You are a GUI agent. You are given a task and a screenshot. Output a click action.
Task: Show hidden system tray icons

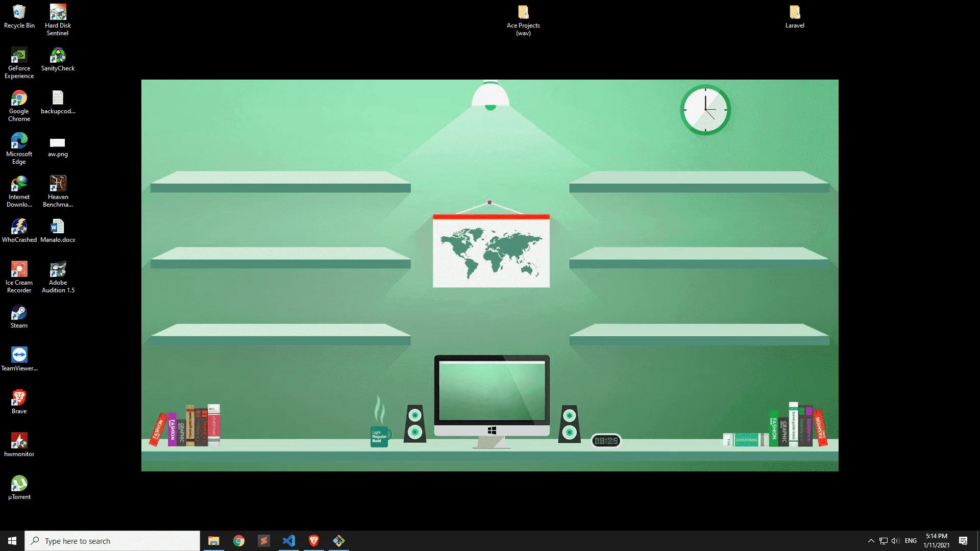click(871, 541)
